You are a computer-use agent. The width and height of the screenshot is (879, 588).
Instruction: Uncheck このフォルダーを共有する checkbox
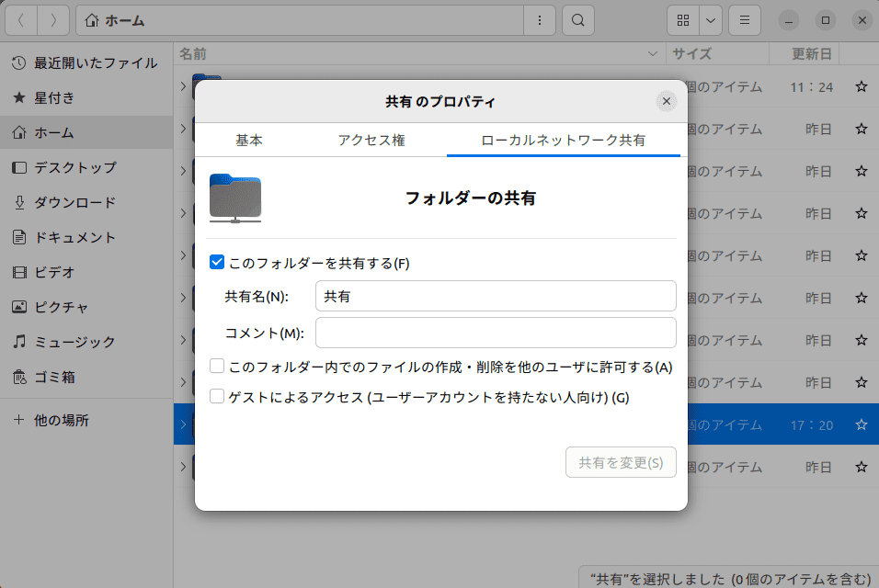[217, 262]
